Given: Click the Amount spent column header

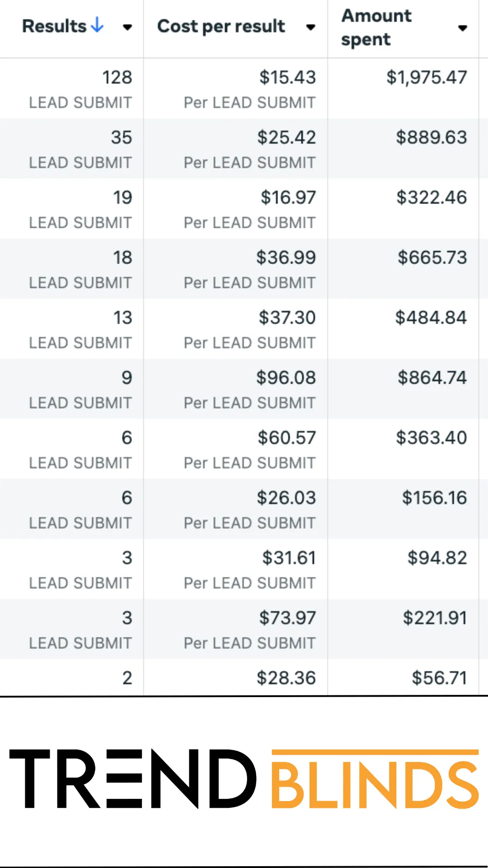Looking at the screenshot, I should 376,28.
